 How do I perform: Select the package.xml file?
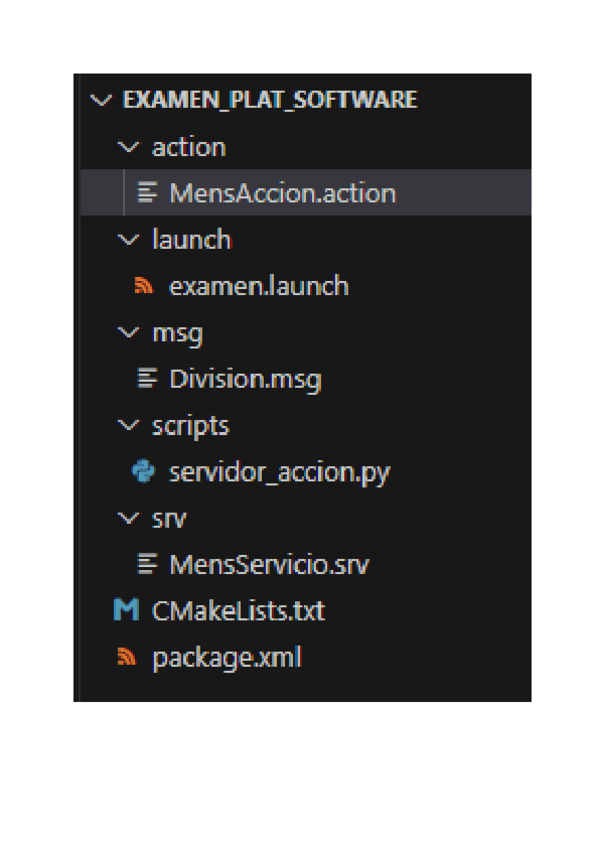pos(226,658)
